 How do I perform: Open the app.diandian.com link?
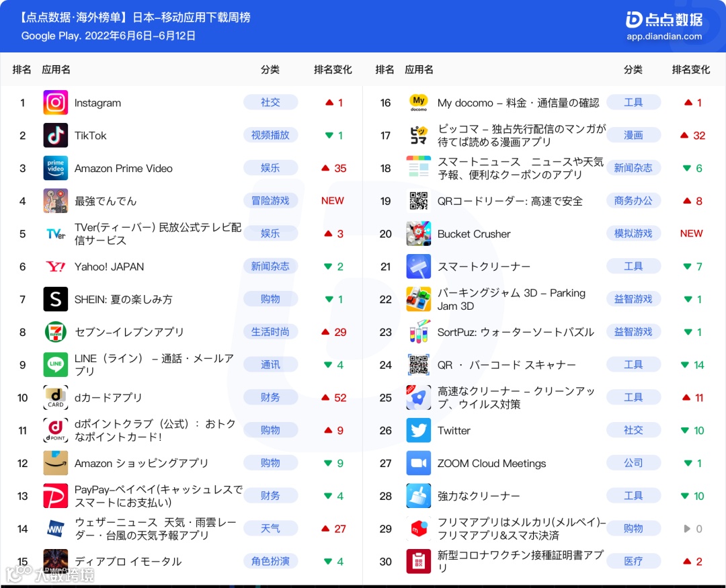pyautogui.click(x=664, y=36)
